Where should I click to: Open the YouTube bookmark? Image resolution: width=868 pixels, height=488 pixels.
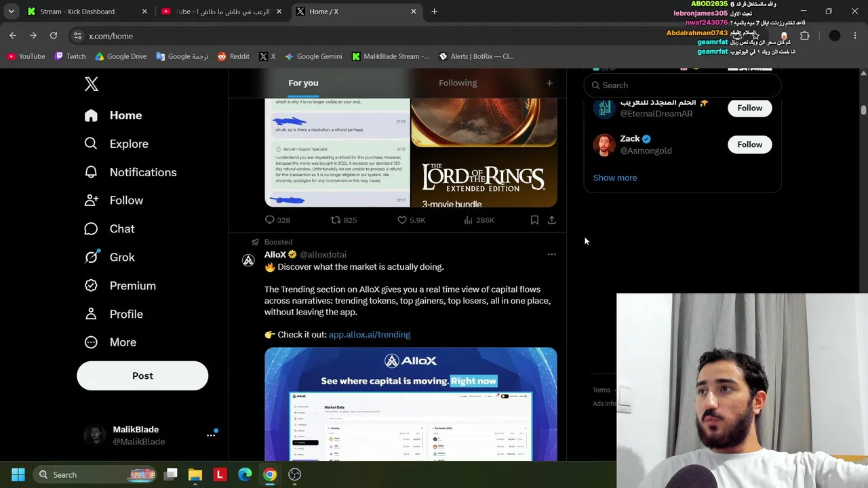click(x=26, y=56)
